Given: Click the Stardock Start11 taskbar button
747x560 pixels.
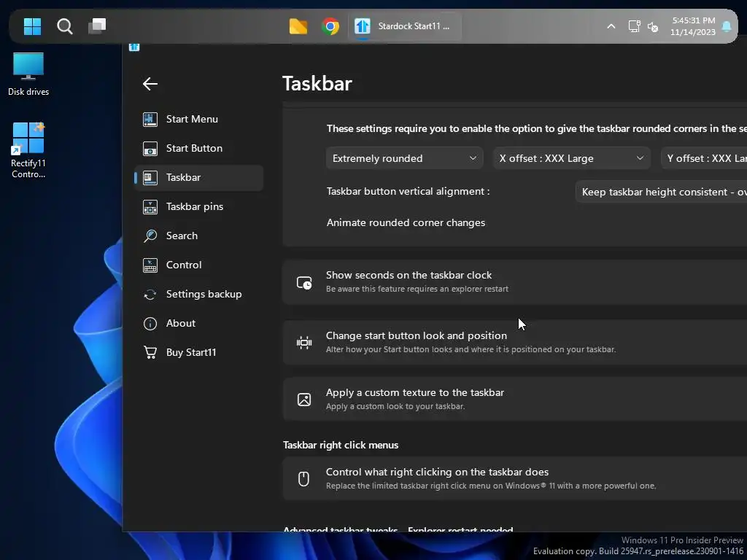Looking at the screenshot, I should click(405, 26).
